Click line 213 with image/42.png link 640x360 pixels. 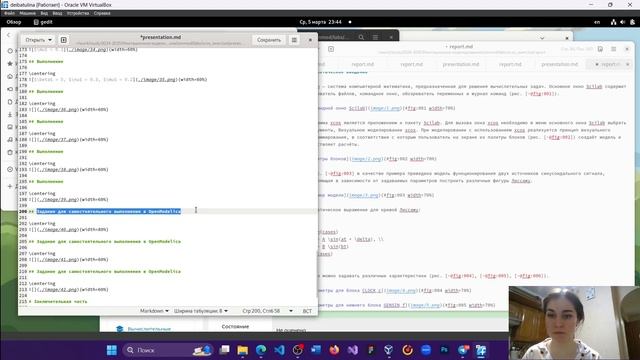tap(69, 289)
